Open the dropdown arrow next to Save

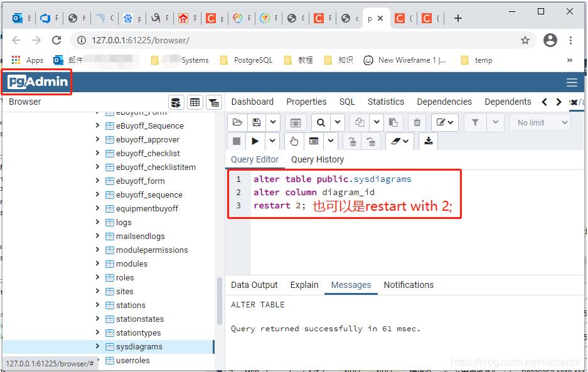click(x=273, y=122)
